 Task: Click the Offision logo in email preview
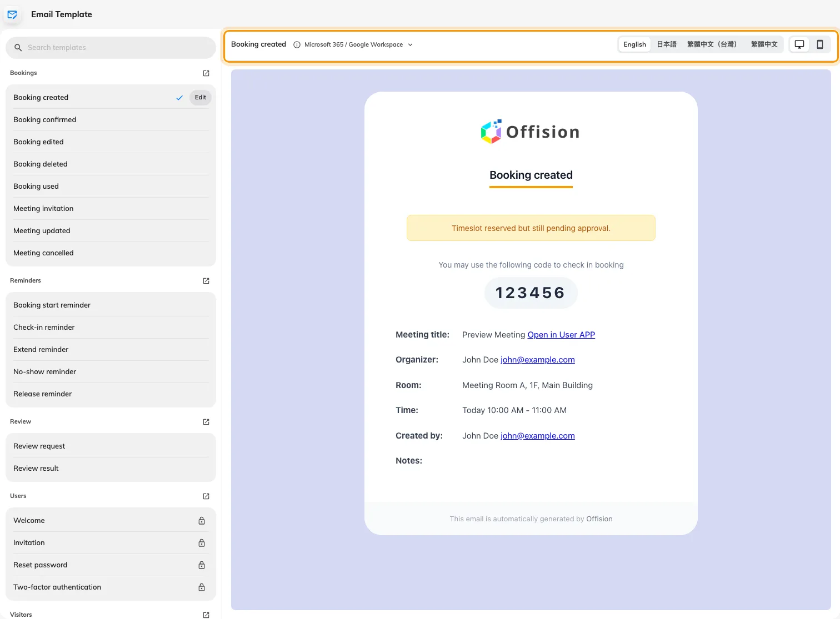531,132
